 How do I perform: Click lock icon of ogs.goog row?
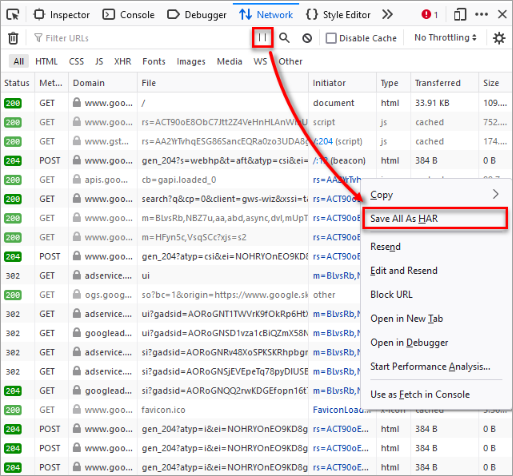point(77,294)
